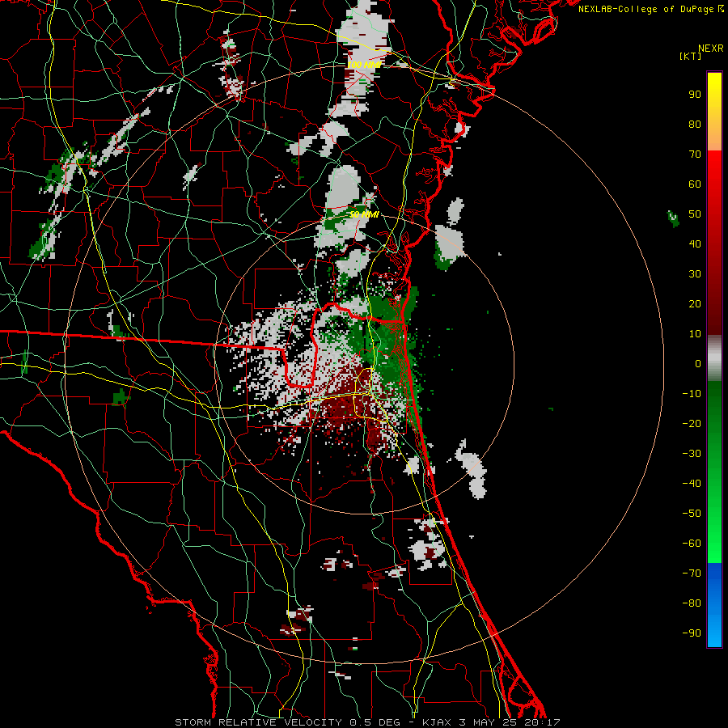This screenshot has width=728, height=728.
Task: Select the 60 value on the velocity scale
Action: [695, 184]
